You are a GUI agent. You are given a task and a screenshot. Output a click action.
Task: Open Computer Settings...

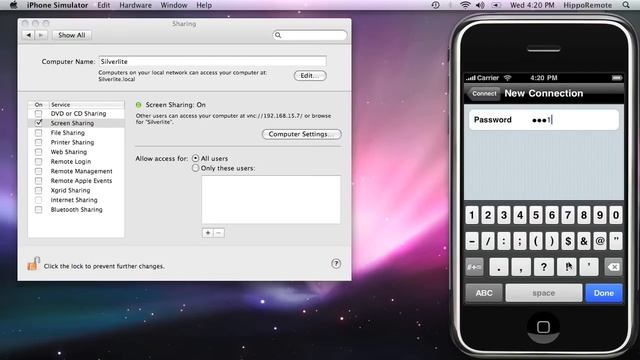point(301,134)
